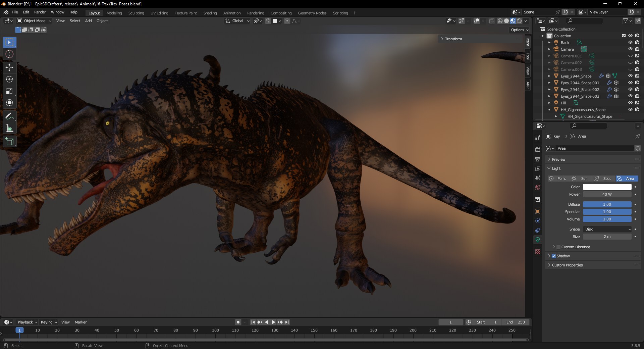
Task: Jump to the timeline start frame
Action: click(253, 322)
